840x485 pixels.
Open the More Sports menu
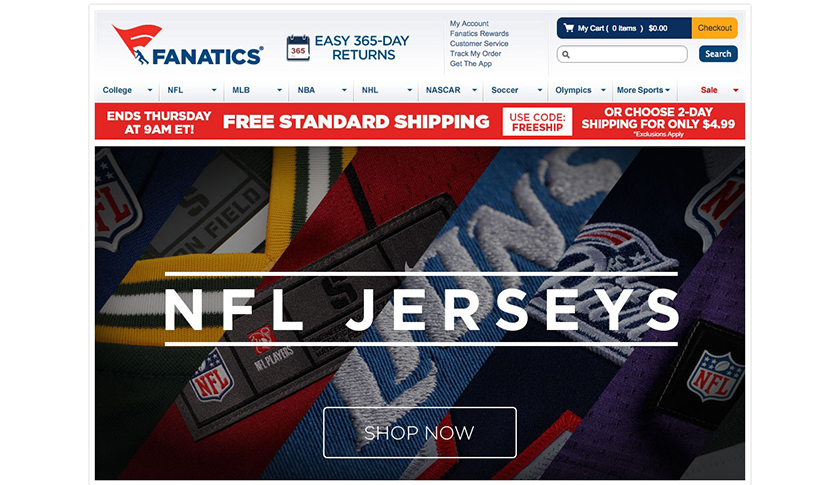pyautogui.click(x=643, y=90)
